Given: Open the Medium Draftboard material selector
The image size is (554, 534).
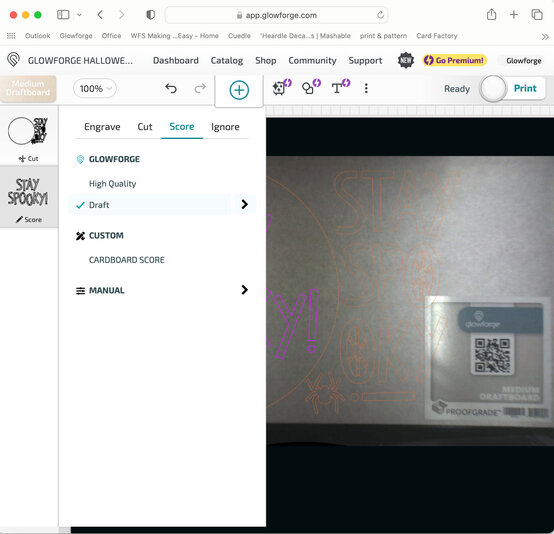Looking at the screenshot, I should tap(28, 88).
